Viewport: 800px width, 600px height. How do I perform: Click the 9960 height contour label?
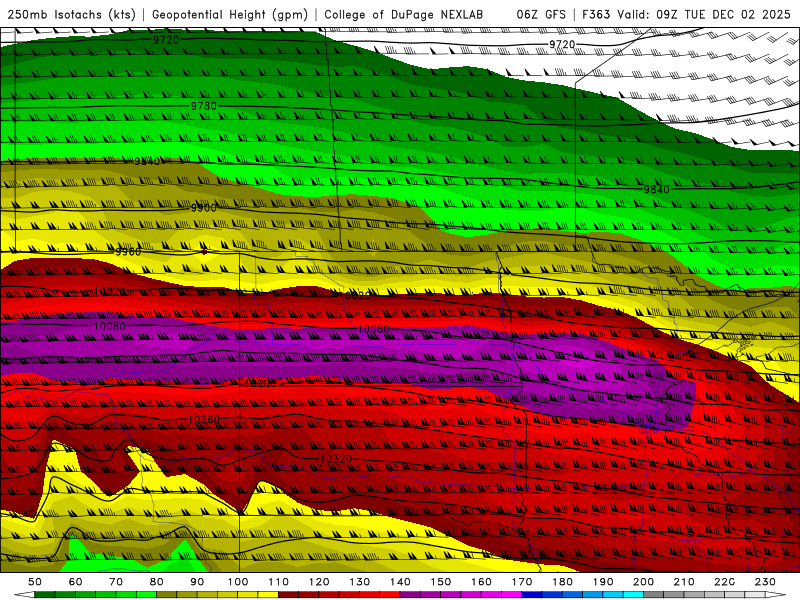pyautogui.click(x=128, y=252)
